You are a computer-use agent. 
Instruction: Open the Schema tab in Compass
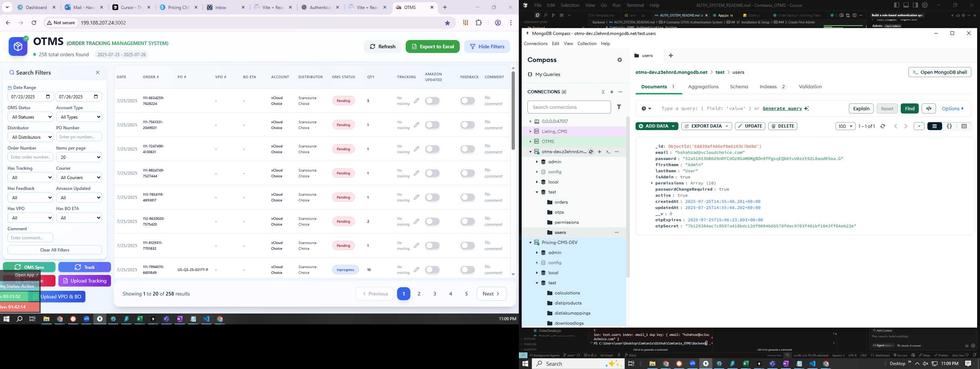[x=739, y=87]
